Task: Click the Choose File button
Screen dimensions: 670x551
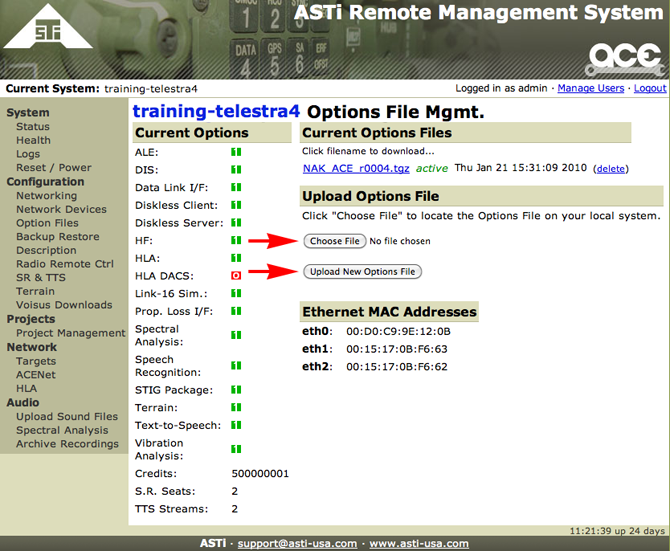Action: click(x=335, y=241)
